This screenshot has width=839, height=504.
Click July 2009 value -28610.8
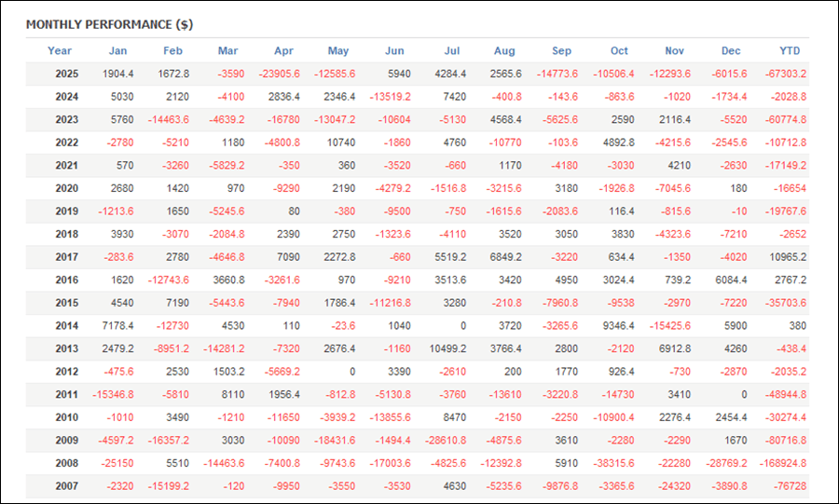pos(446,440)
